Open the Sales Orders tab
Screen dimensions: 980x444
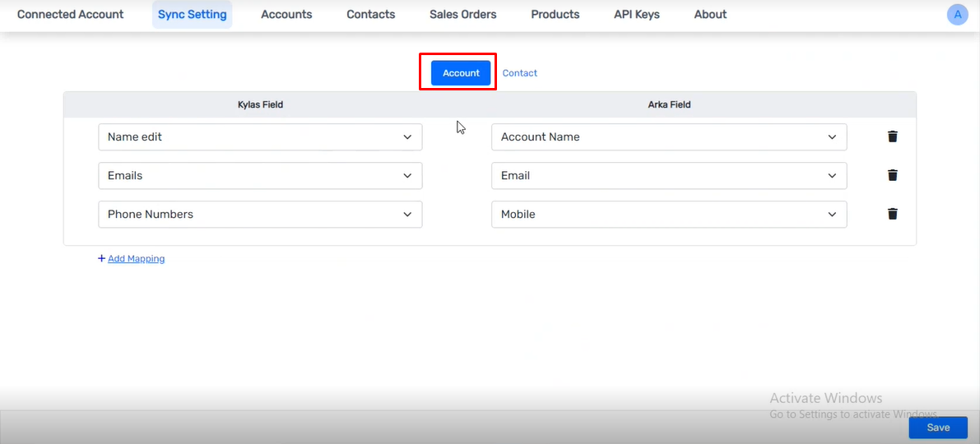coord(463,14)
